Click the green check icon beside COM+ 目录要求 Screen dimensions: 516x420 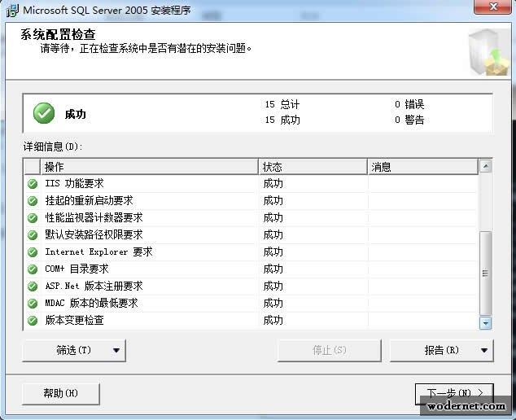pyautogui.click(x=33, y=269)
